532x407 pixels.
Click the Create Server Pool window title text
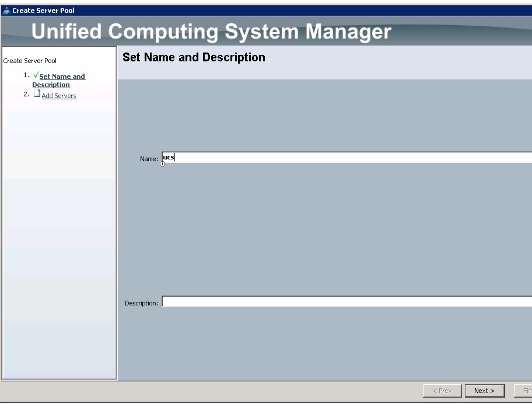click(43, 11)
